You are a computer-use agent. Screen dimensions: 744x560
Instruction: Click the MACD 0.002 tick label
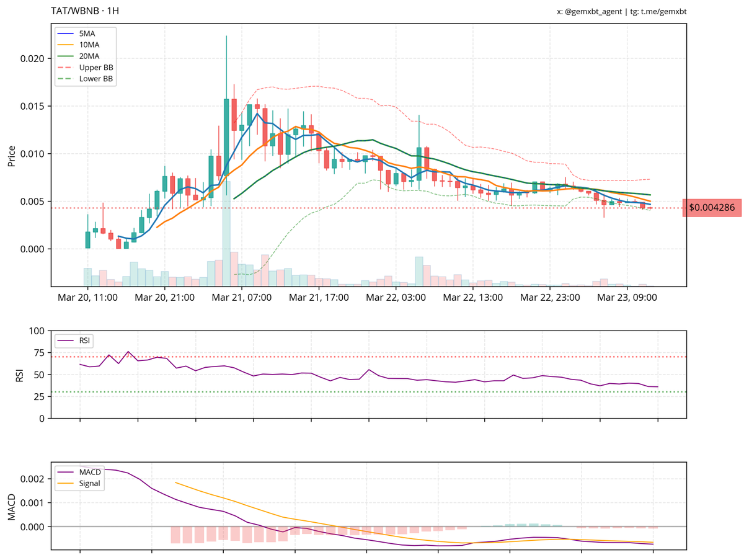[32, 479]
